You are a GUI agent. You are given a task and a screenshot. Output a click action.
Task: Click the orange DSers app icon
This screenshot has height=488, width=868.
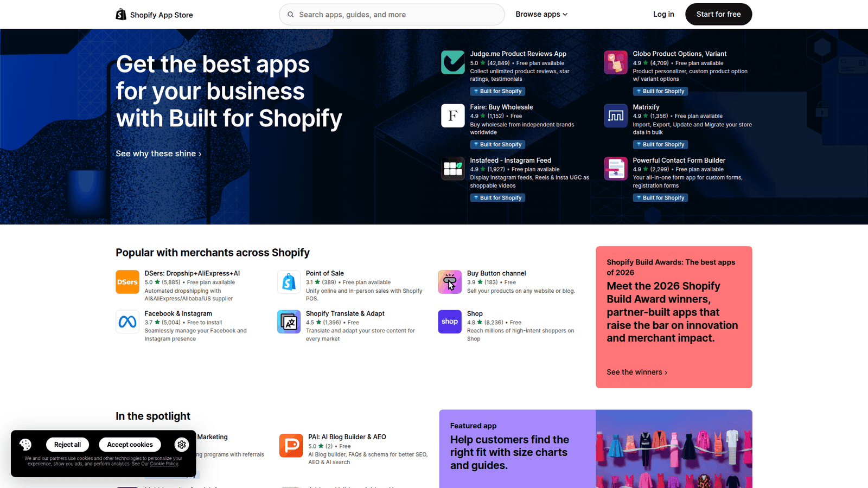coord(127,282)
